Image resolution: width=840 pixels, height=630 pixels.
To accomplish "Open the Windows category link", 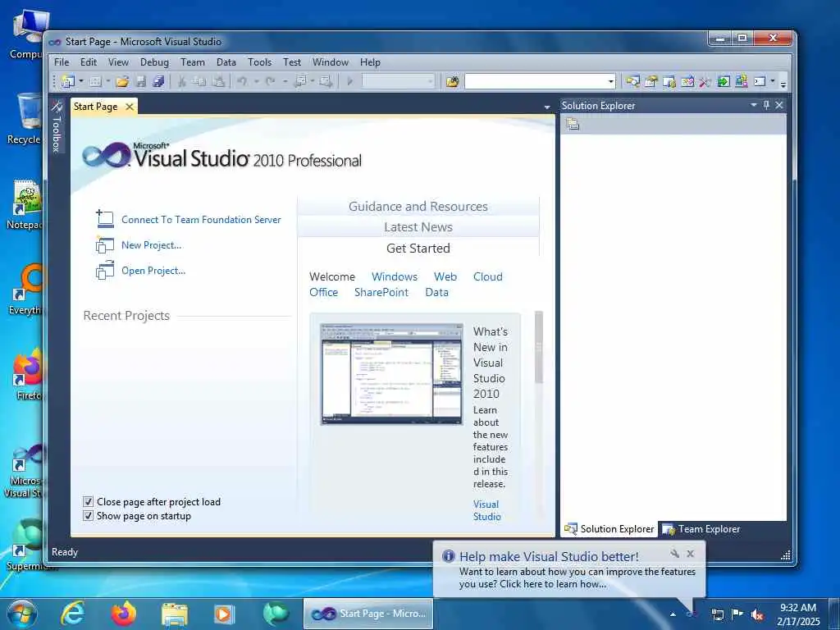I will 395,276.
